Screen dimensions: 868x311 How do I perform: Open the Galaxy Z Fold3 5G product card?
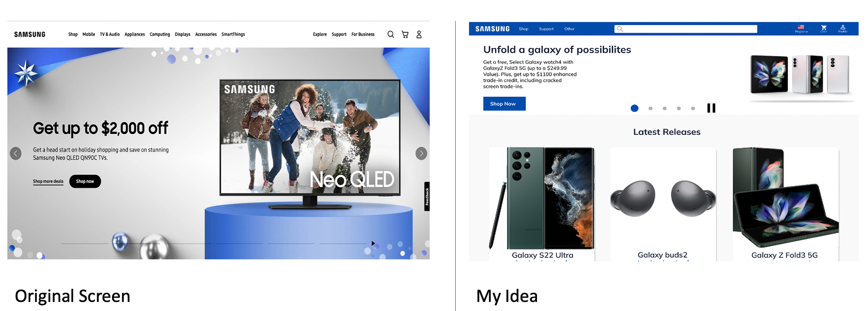point(785,204)
